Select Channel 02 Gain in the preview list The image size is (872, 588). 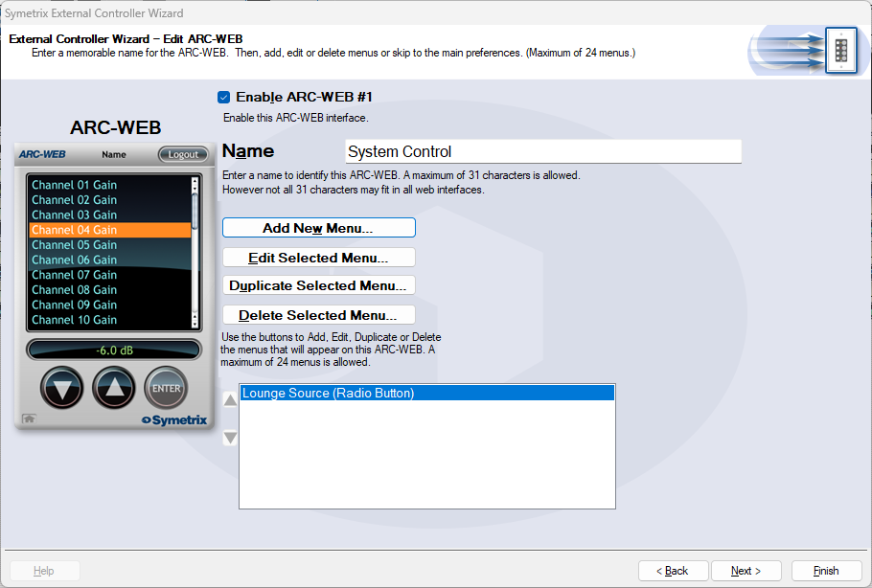(75, 200)
